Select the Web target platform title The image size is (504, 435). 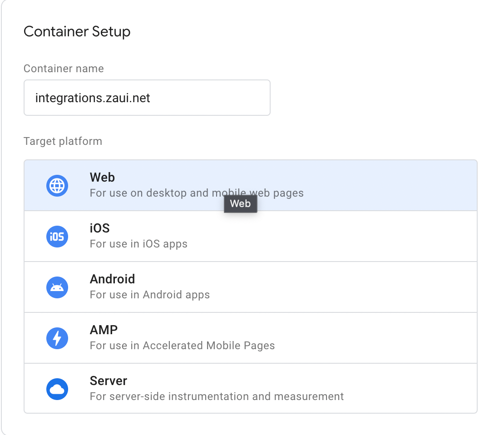click(102, 177)
